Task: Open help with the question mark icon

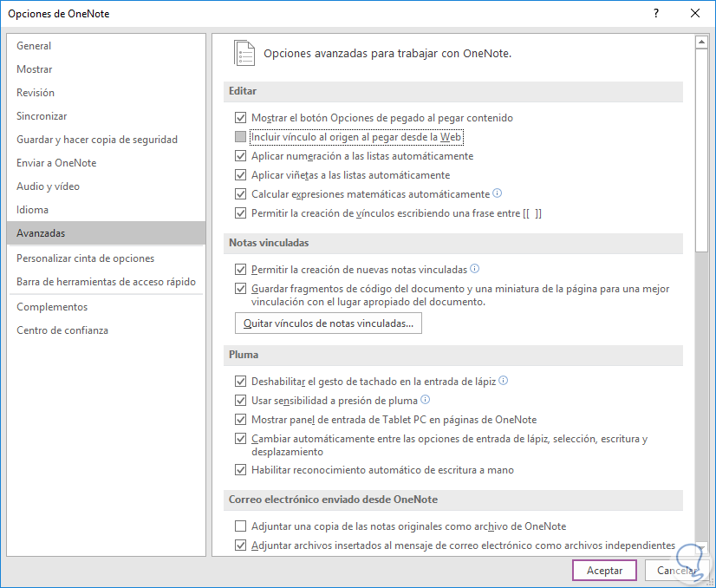Action: 656,13
